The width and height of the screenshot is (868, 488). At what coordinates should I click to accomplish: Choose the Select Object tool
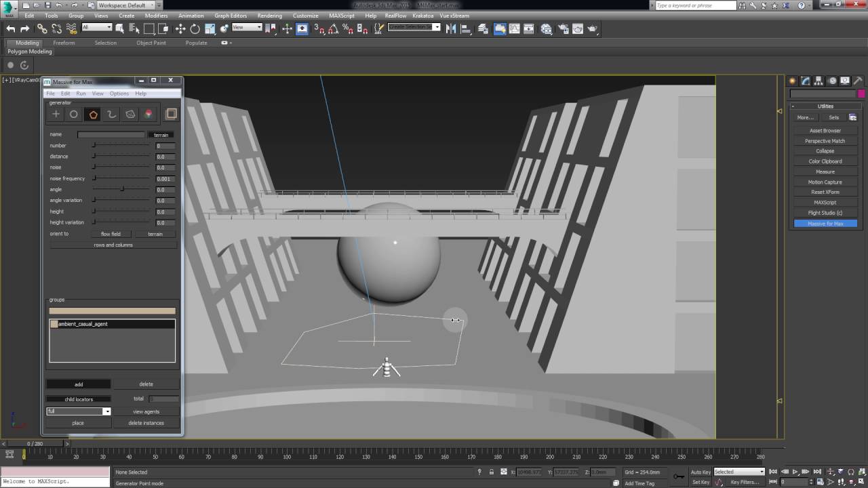click(x=120, y=28)
